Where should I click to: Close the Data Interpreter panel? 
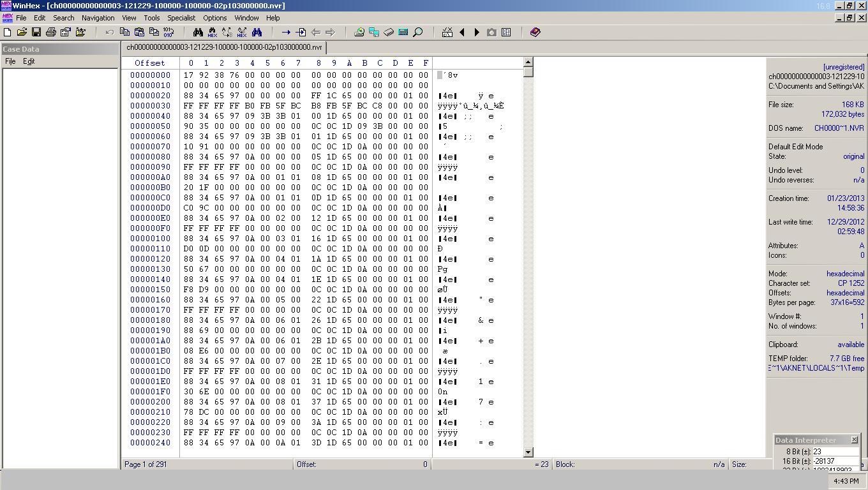click(854, 440)
